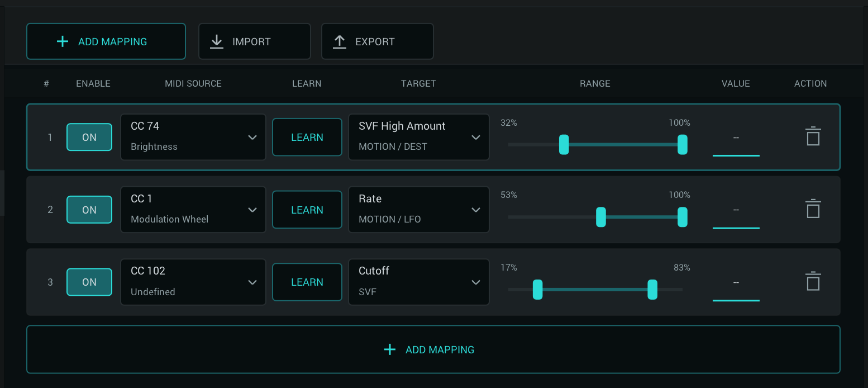
Task: Expand the CC 102 Undefined source dropdown
Action: coord(193,282)
